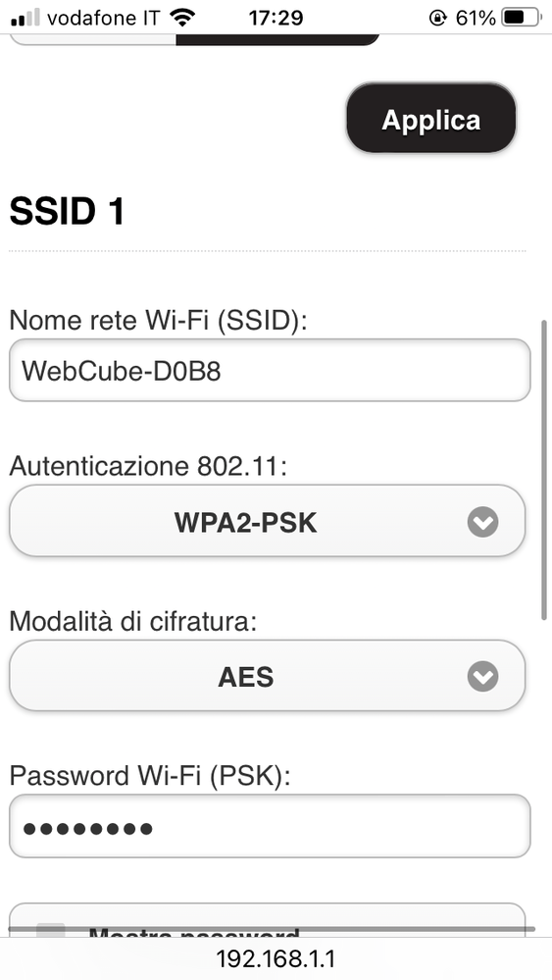Tap the 192.168.1.1 address bar
552x980 pixels.
click(x=276, y=958)
